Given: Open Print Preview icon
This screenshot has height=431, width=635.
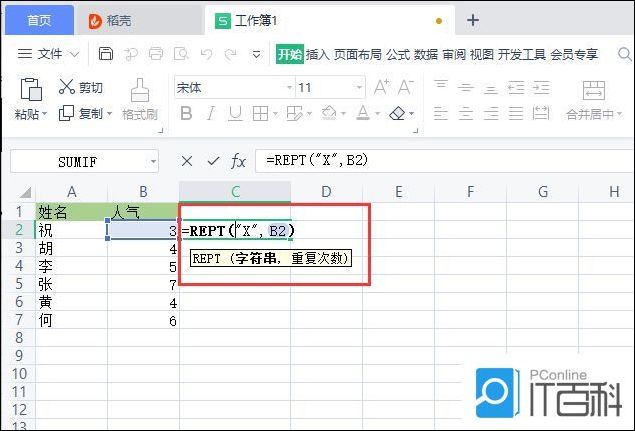Looking at the screenshot, I should click(x=181, y=53).
